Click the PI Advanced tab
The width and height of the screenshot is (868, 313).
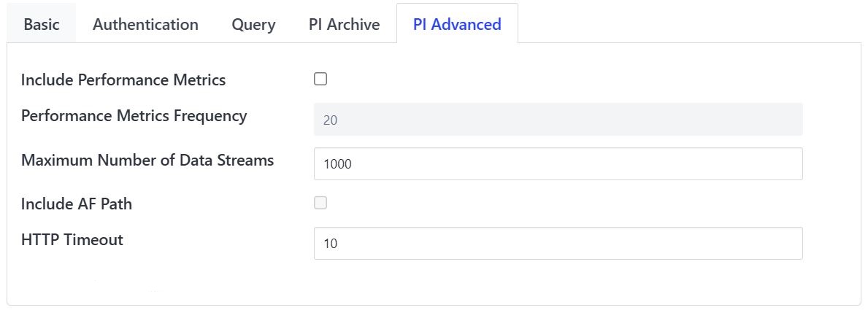(x=457, y=24)
